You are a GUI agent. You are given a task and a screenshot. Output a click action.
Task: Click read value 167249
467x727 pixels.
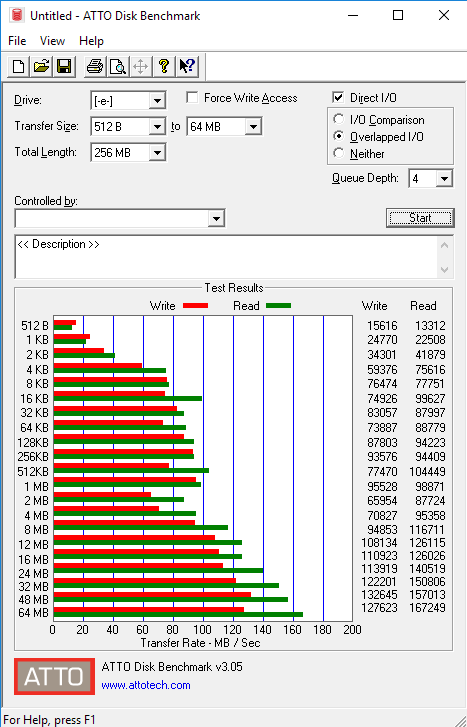tap(427, 607)
